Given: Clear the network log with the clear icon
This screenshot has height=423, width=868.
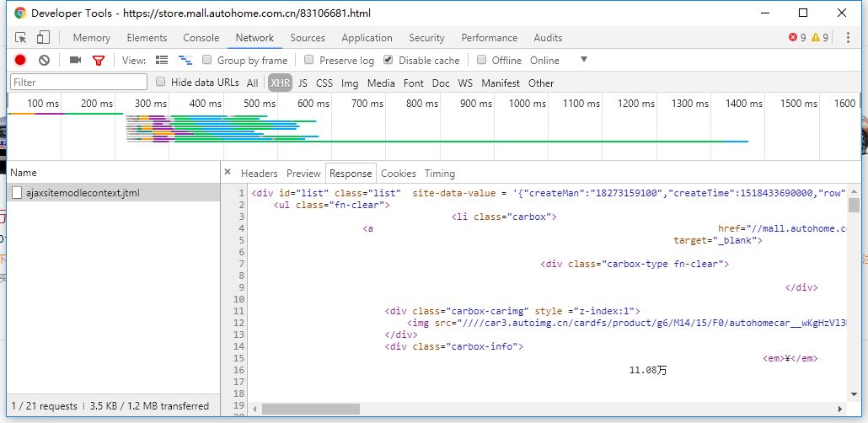Looking at the screenshot, I should [44, 60].
